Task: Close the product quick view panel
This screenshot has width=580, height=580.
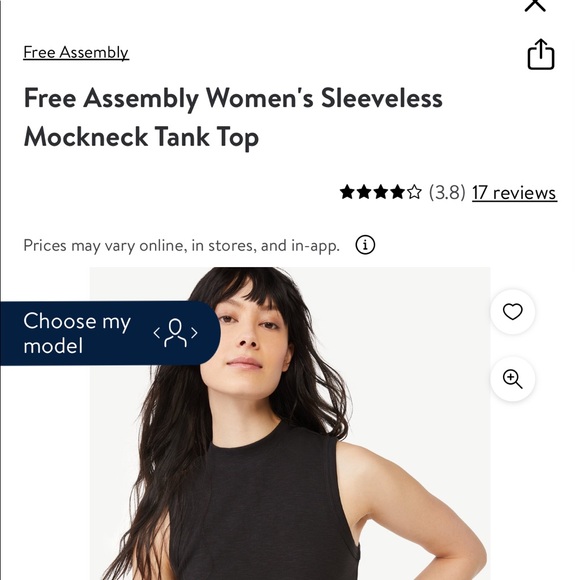Action: [x=535, y=5]
